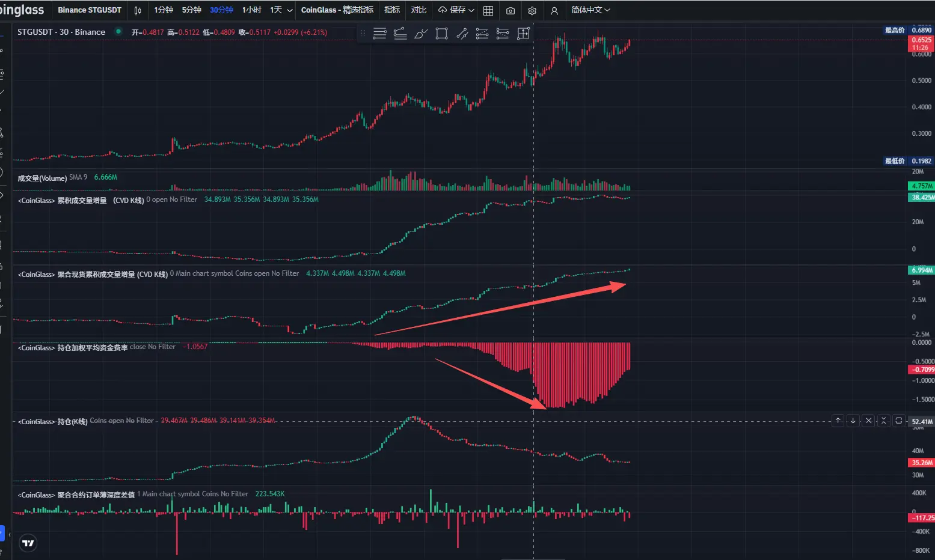The width and height of the screenshot is (935, 560).
Task: Move the open interest pane down
Action: pyautogui.click(x=853, y=421)
